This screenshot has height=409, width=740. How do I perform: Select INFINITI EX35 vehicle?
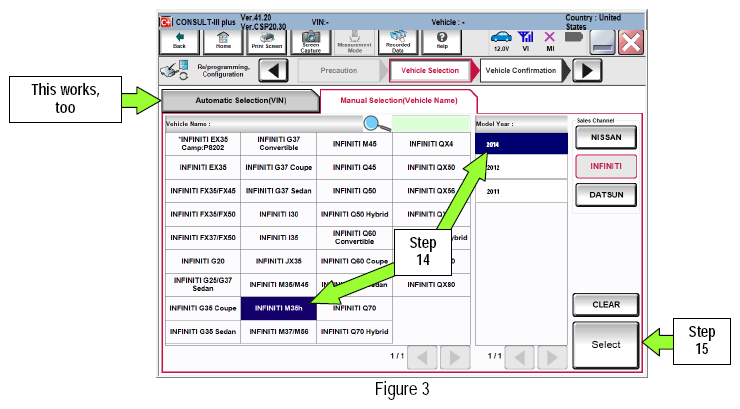click(203, 167)
